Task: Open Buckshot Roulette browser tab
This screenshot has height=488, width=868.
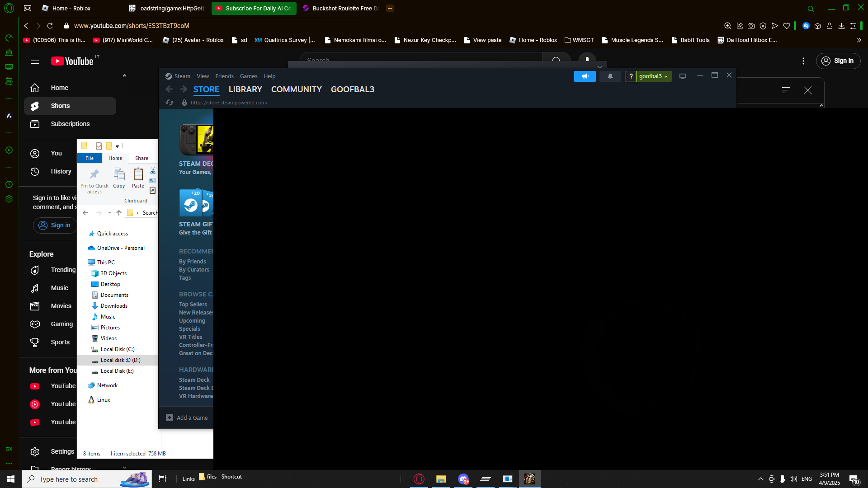Action: (x=341, y=8)
